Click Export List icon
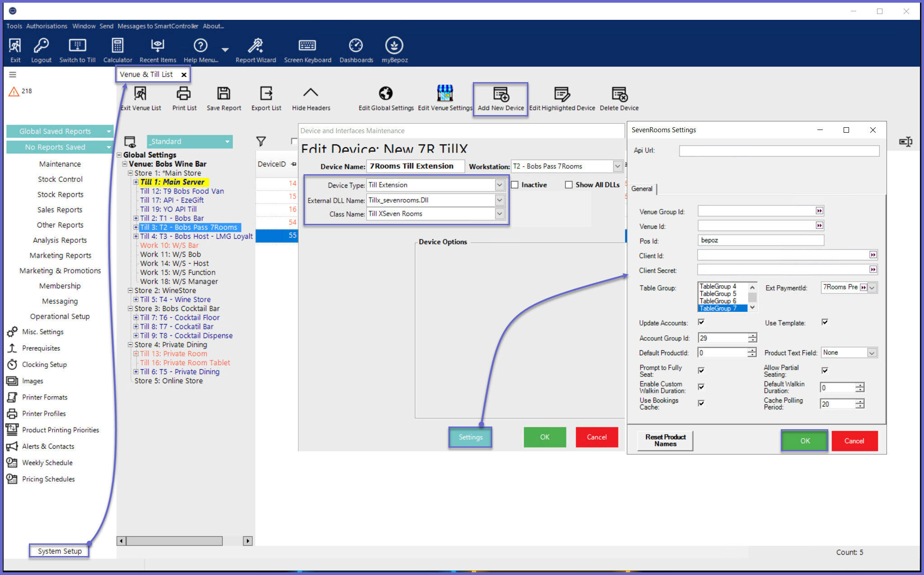Image resolution: width=924 pixels, height=575 pixels. click(x=266, y=93)
